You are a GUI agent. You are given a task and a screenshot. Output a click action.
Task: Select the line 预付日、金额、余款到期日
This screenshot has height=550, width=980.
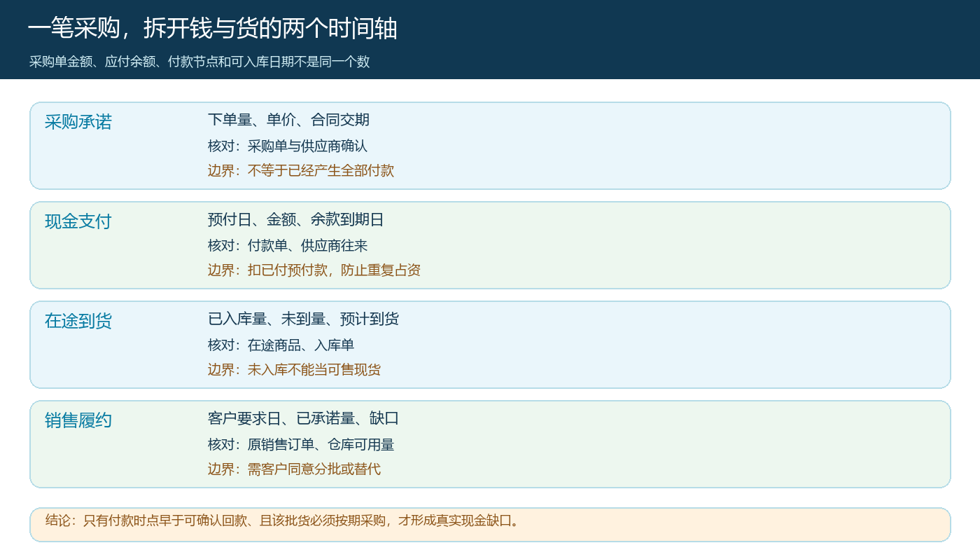[x=296, y=219]
